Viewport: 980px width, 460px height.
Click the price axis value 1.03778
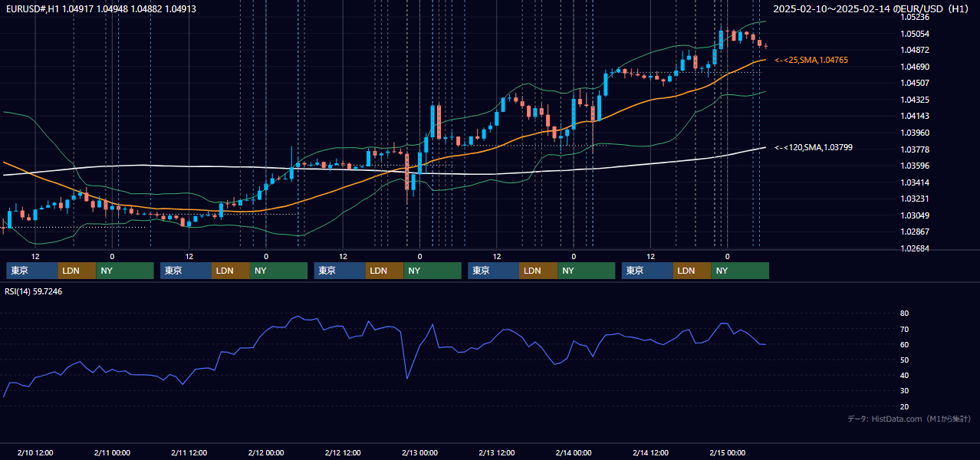pyautogui.click(x=914, y=149)
